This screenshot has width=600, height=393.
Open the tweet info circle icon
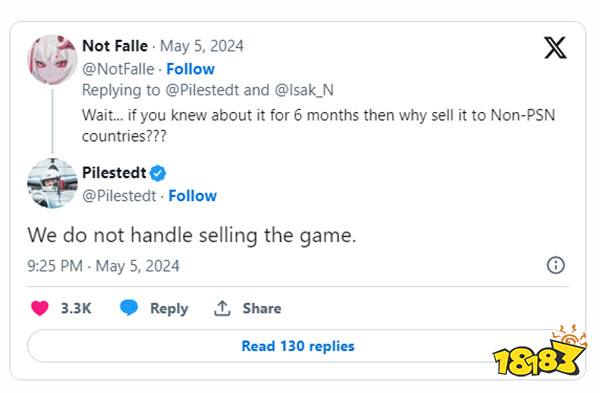coord(556,265)
